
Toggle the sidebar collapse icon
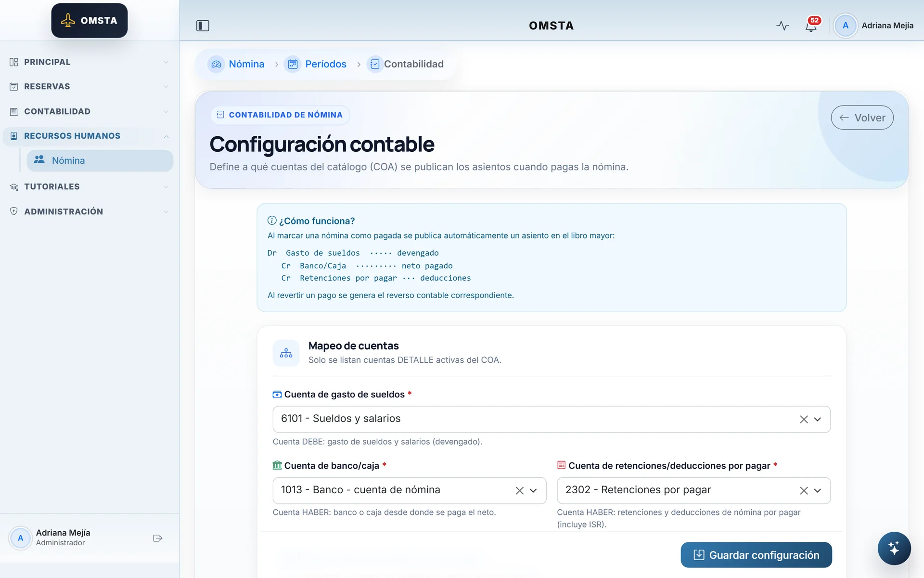click(203, 26)
